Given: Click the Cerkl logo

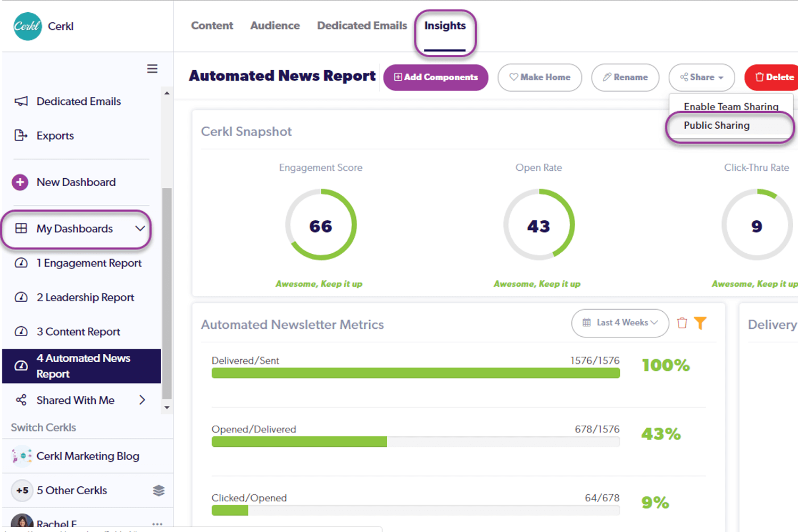Looking at the screenshot, I should 27,26.
